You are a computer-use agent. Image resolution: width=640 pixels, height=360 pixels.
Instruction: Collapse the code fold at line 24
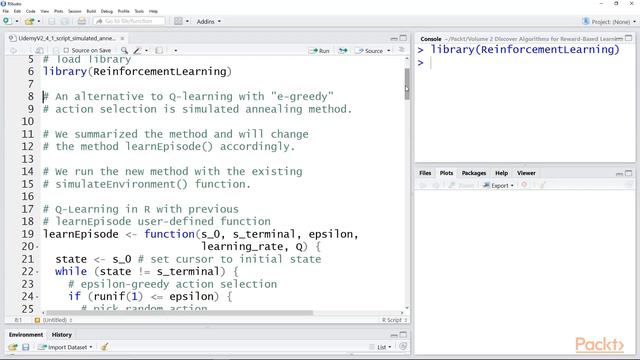click(38, 297)
